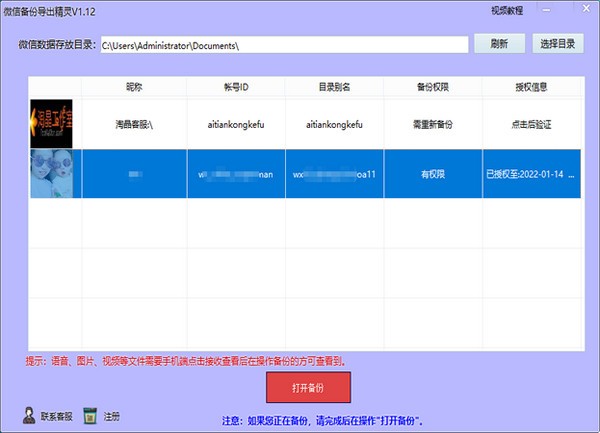
Task: Click the 联系客服 person icon
Action: pos(29,414)
